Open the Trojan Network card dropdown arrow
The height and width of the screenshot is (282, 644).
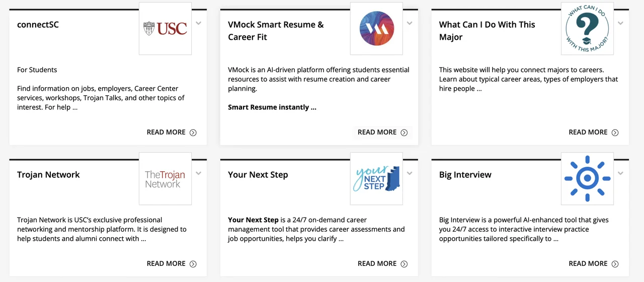(x=199, y=174)
